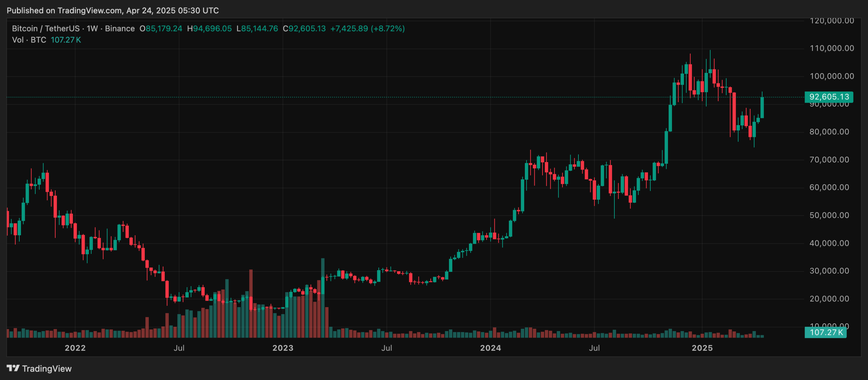The width and height of the screenshot is (868, 380).
Task: Click the 1W timeframe label
Action: point(91,29)
